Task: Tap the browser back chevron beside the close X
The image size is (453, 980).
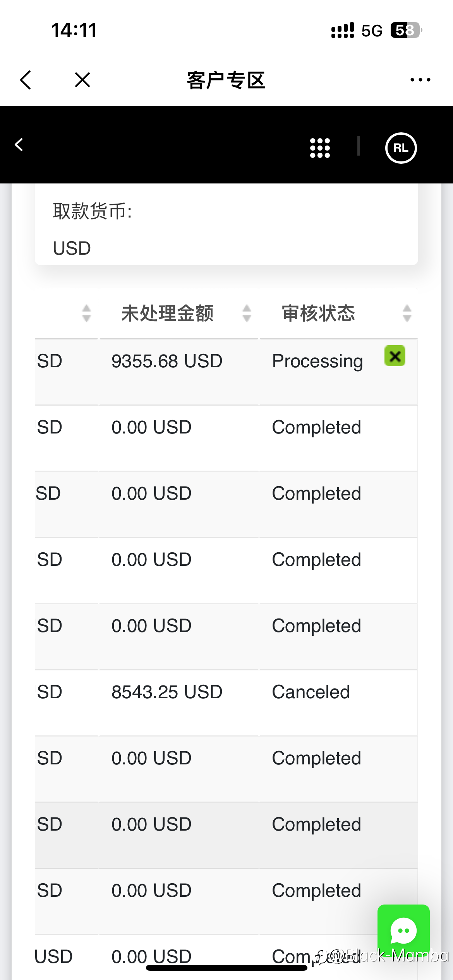Action: point(26,80)
